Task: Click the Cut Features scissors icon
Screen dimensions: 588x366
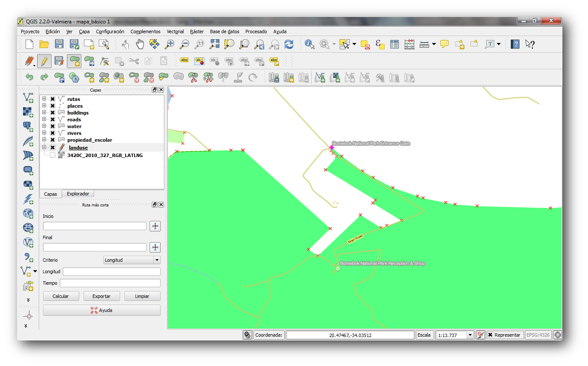Action: pos(134,61)
